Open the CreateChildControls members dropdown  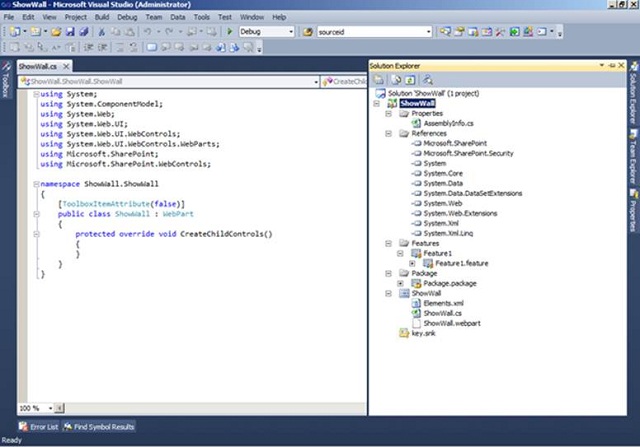344,82
